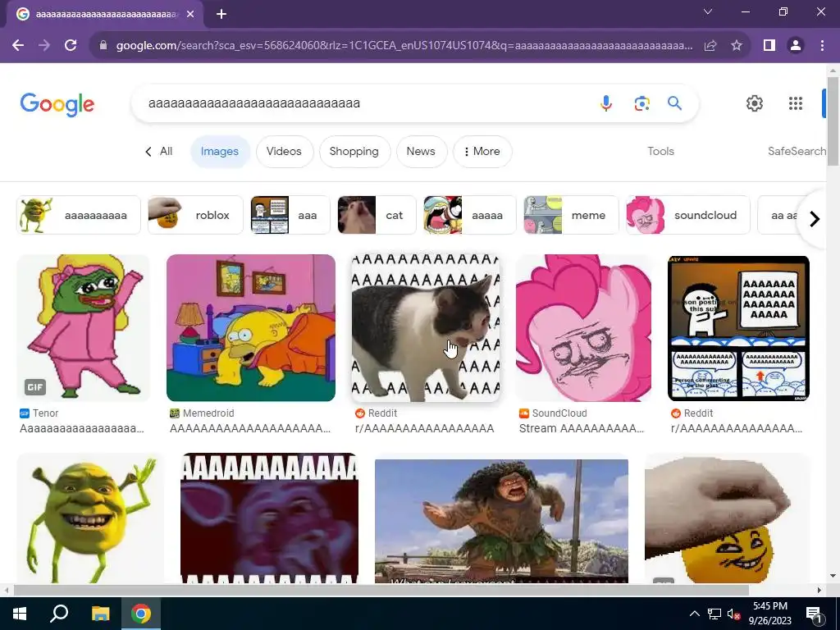Select the Images tab
This screenshot has height=630, width=840.
[220, 152]
